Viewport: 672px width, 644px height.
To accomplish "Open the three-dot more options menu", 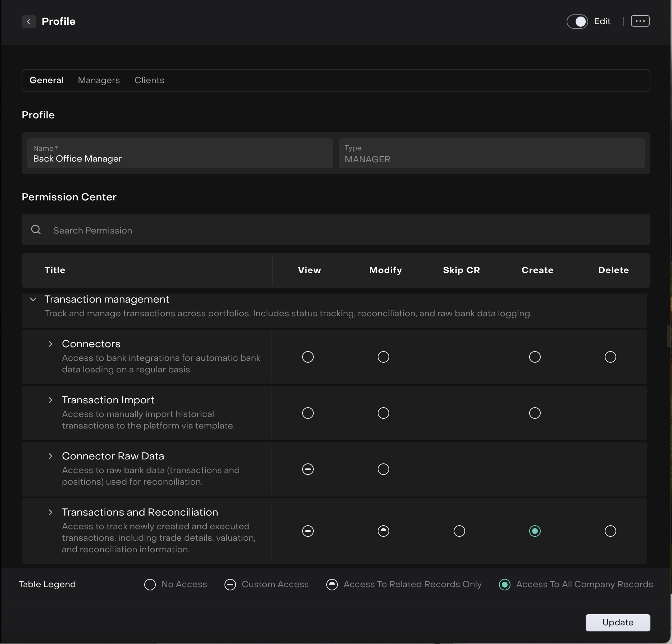I will coord(640,21).
